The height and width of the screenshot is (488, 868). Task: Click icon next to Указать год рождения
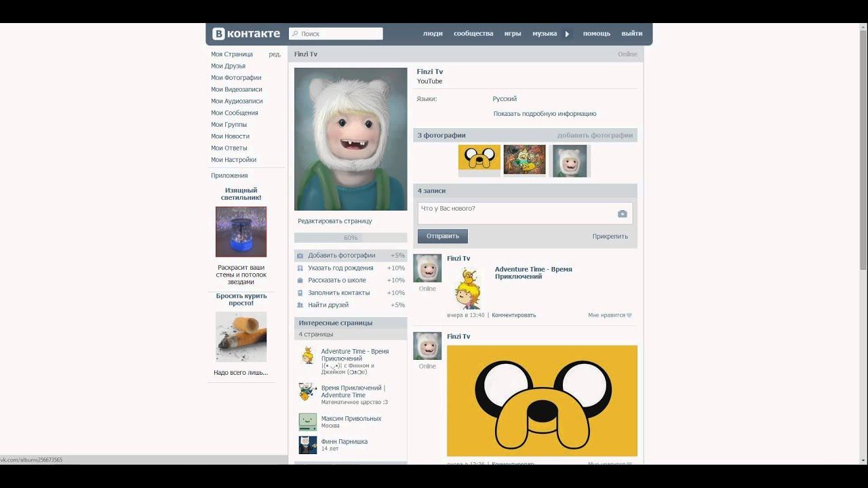pos(300,268)
